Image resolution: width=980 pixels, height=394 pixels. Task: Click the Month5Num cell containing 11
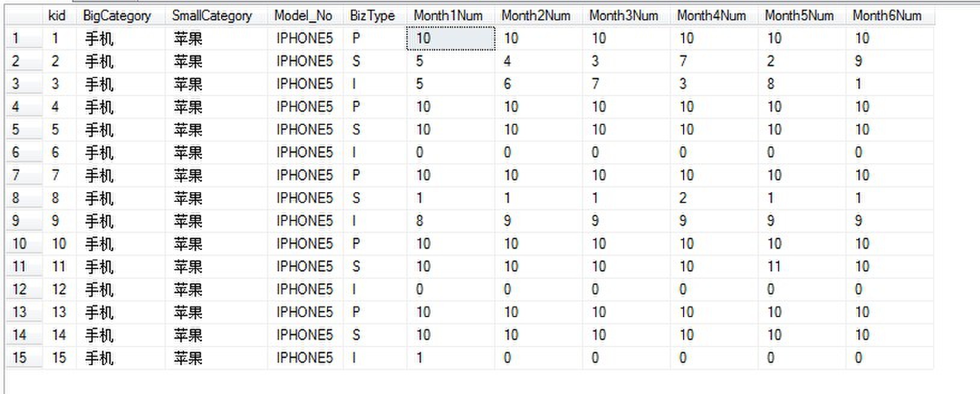coord(774,267)
